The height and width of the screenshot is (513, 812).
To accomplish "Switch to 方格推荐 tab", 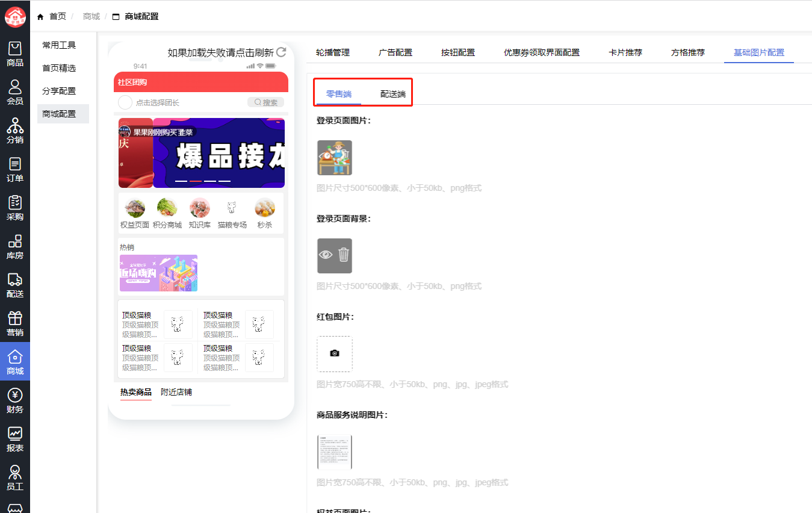I will coord(688,52).
